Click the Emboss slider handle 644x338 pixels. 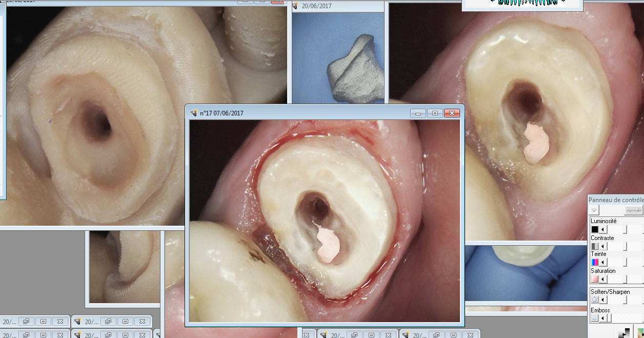[610, 319]
